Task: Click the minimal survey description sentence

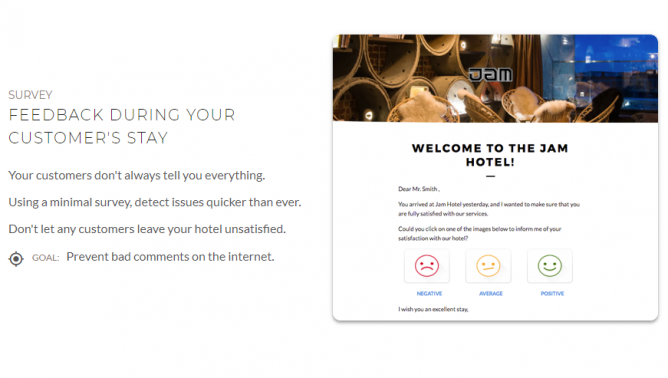Action: click(155, 202)
